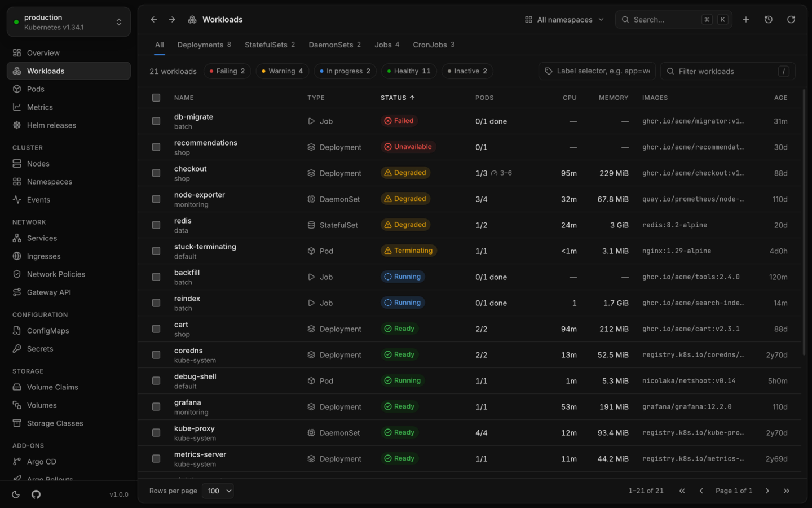Open the All namespaces dropdown
The height and width of the screenshot is (508, 812).
click(564, 20)
